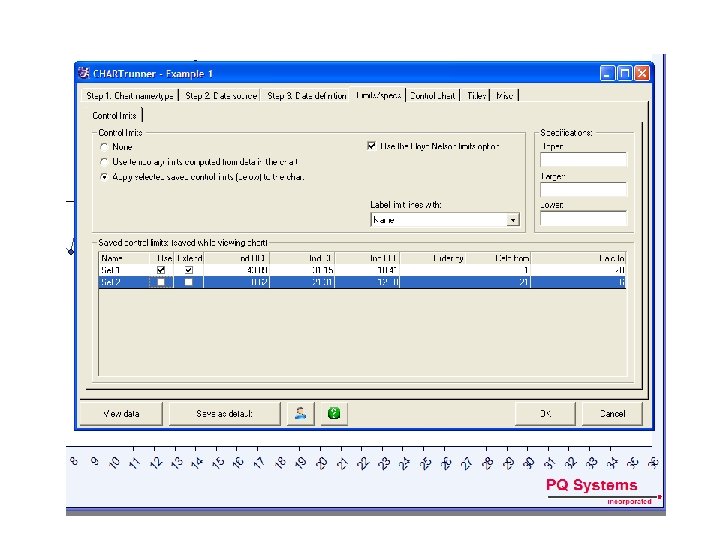Uncheck the Extend checkbox for Set 1
The height and width of the screenshot is (540, 720).
[x=189, y=270]
